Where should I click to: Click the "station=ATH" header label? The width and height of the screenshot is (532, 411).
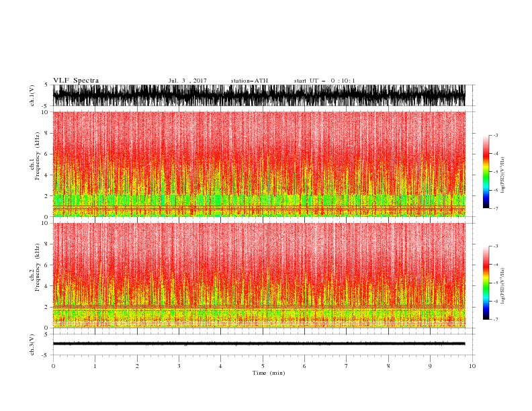(x=249, y=81)
